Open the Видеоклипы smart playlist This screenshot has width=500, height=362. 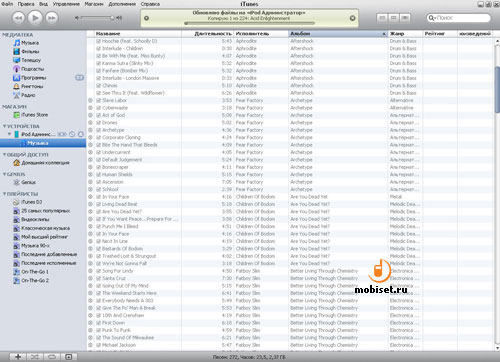coord(31,219)
